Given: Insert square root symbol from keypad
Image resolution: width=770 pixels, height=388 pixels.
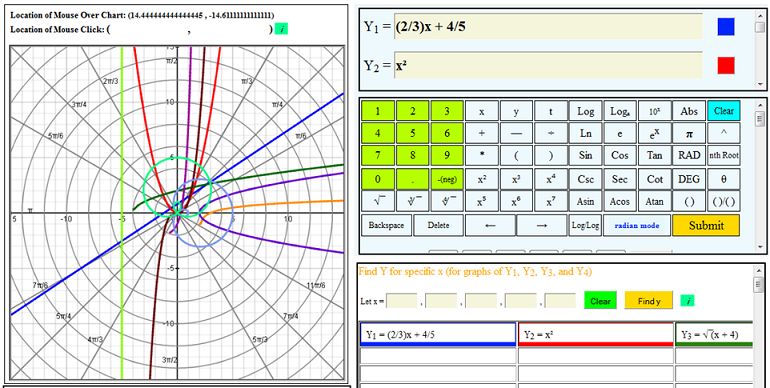Looking at the screenshot, I should (x=378, y=201).
